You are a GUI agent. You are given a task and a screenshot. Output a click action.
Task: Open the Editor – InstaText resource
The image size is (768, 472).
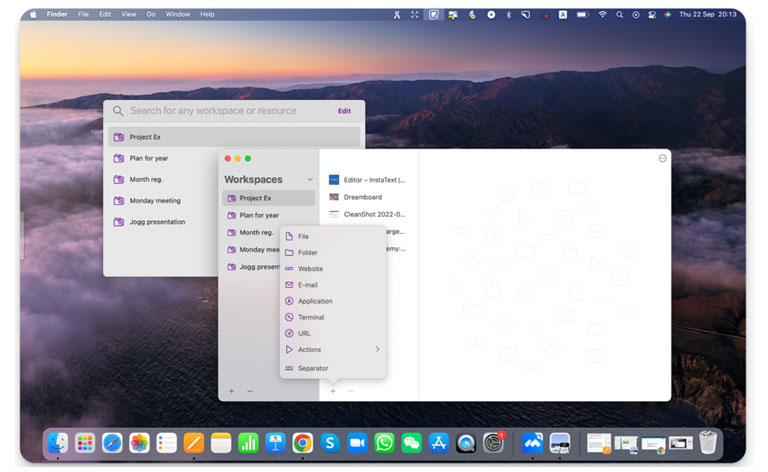click(x=367, y=180)
